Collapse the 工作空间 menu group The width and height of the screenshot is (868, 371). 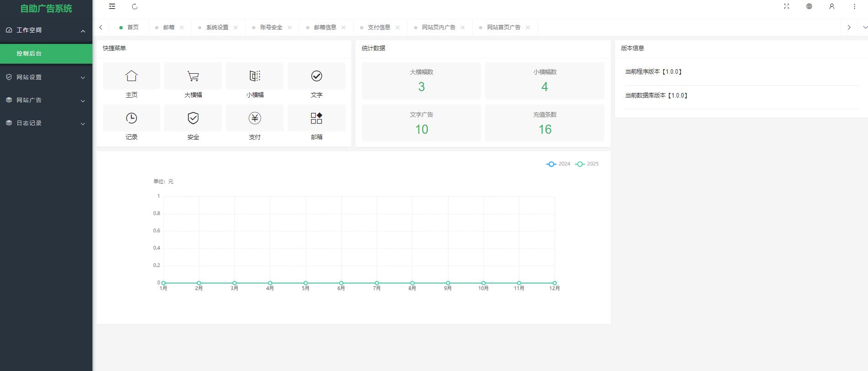click(83, 31)
